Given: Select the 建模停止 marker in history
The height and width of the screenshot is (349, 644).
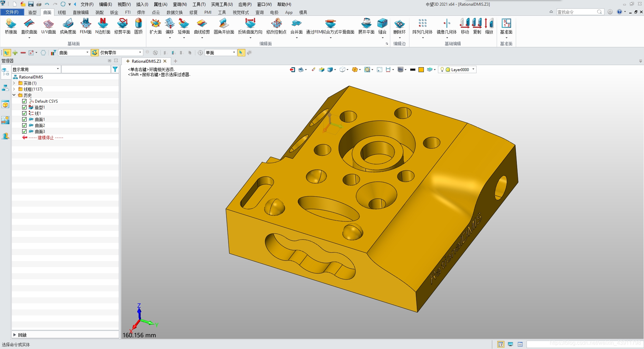Looking at the screenshot, I should pyautogui.click(x=46, y=138).
